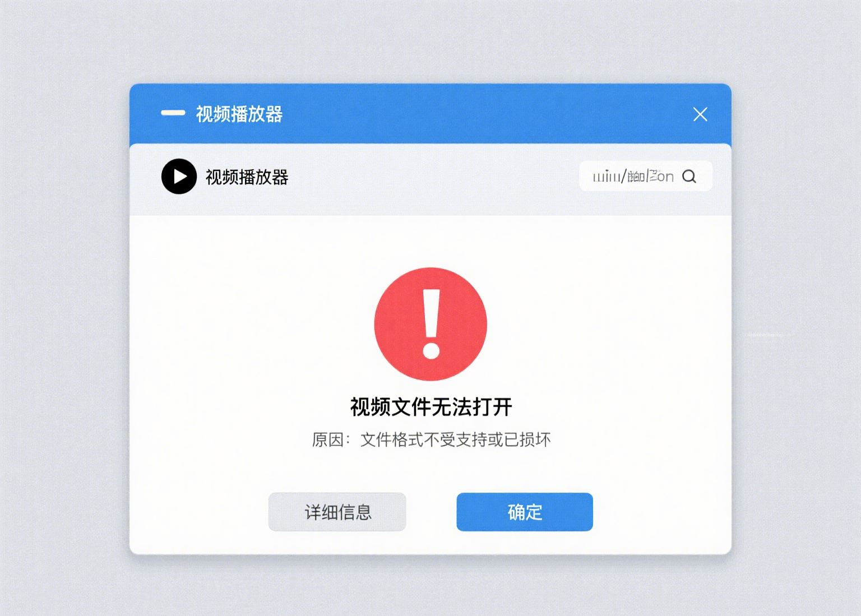Image resolution: width=861 pixels, height=616 pixels.
Task: Click the white exclamation mark inside red circle
Action: (431, 324)
